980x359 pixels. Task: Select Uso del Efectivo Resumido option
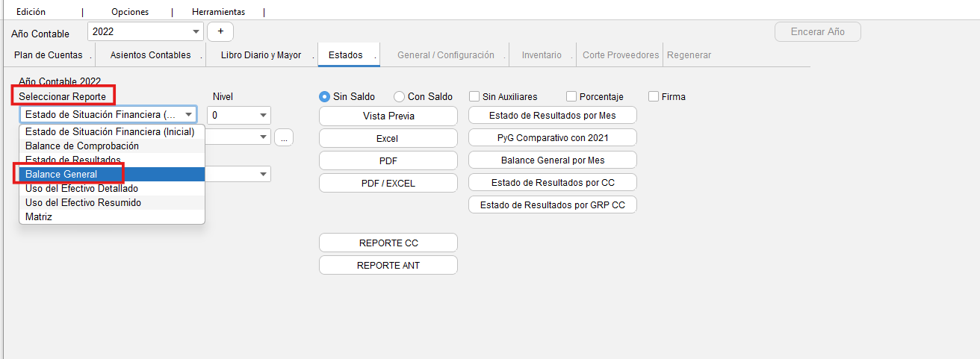83,202
